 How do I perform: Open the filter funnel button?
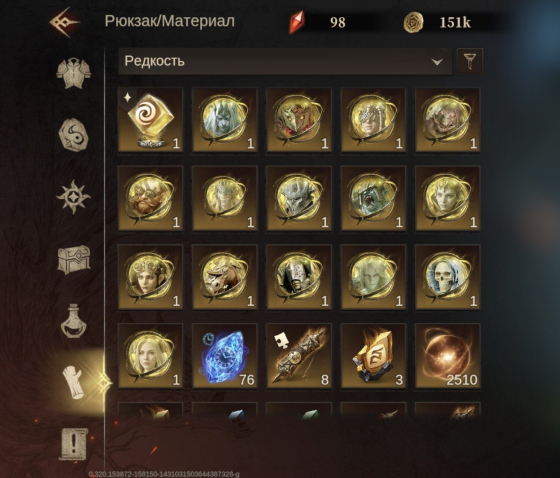coord(470,61)
